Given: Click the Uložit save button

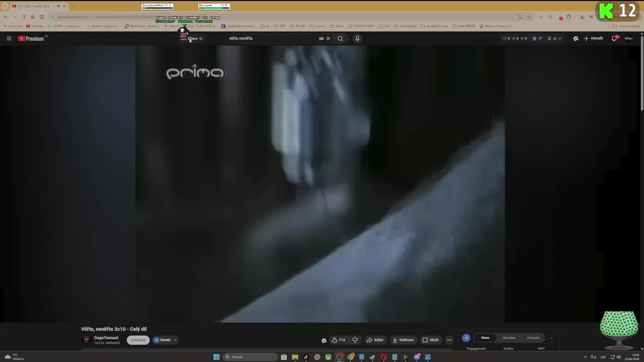Looking at the screenshot, I should [x=431, y=340].
